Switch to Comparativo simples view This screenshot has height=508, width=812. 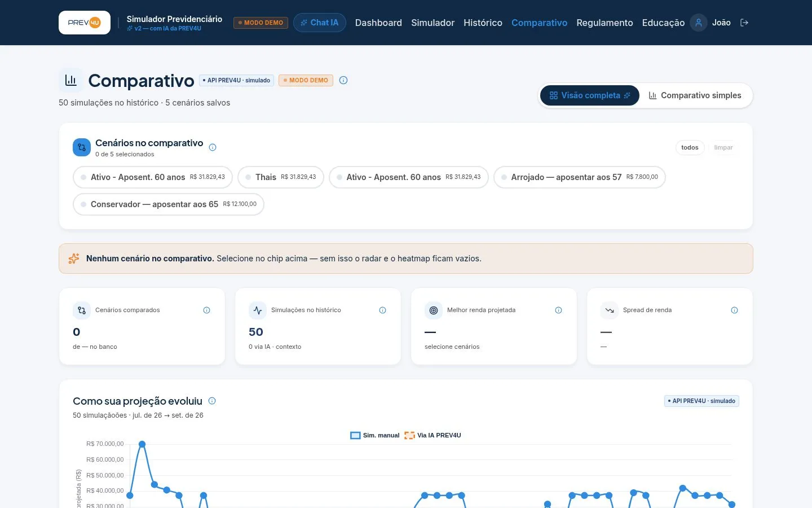(695, 95)
